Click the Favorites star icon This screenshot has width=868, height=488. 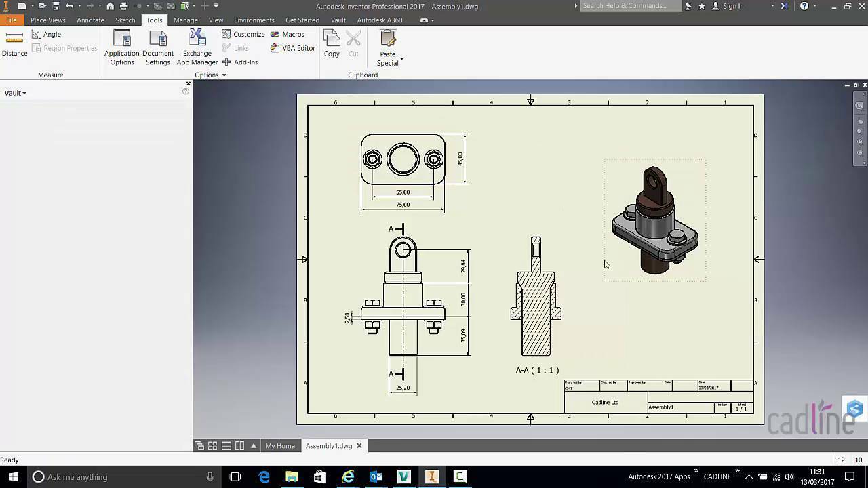701,6
